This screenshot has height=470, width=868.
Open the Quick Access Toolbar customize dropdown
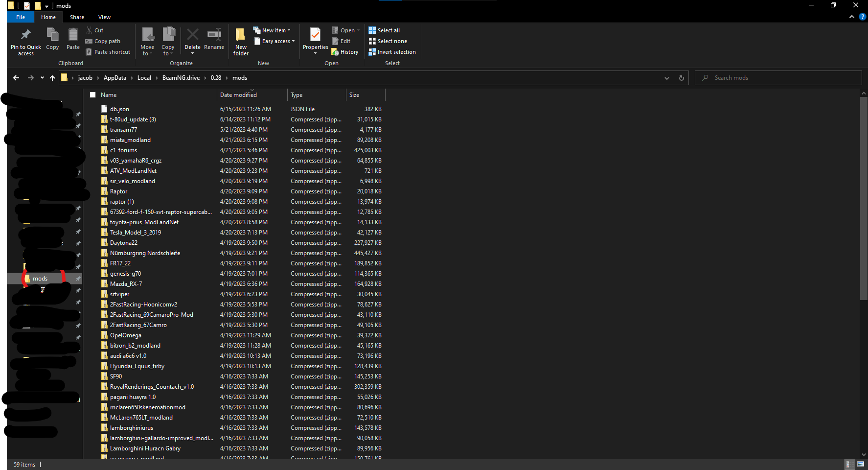(46, 6)
